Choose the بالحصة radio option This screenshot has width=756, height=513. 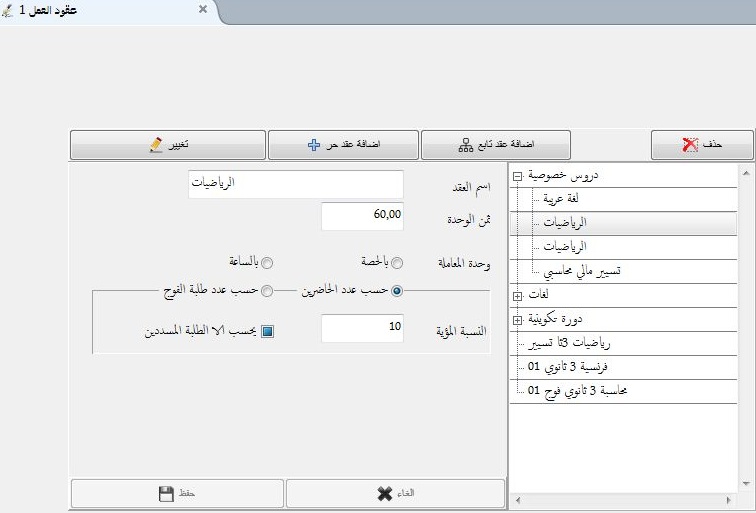pyautogui.click(x=397, y=263)
